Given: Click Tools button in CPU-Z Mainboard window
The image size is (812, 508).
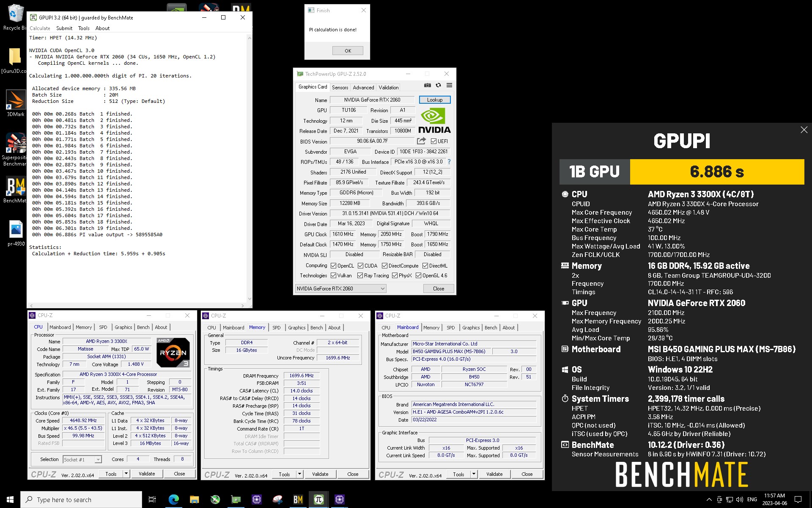Looking at the screenshot, I should point(458,474).
